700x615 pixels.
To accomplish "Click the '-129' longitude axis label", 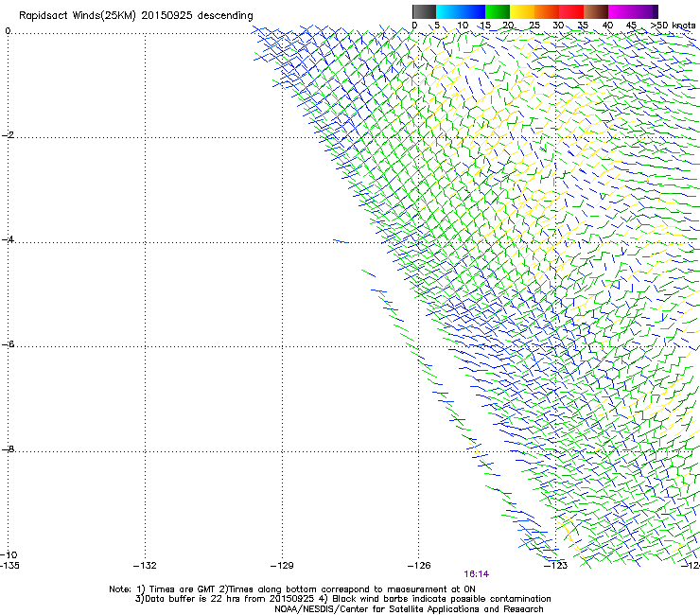I will (282, 566).
